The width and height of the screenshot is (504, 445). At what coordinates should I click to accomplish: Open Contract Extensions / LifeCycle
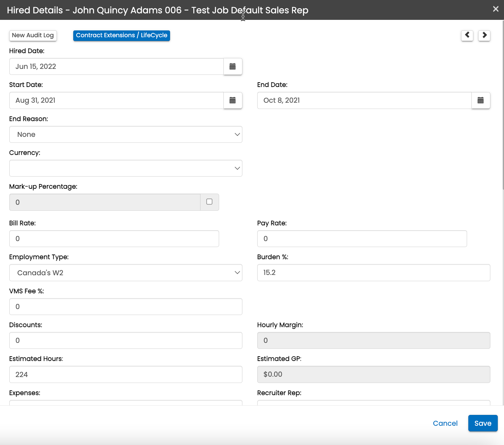[122, 35]
